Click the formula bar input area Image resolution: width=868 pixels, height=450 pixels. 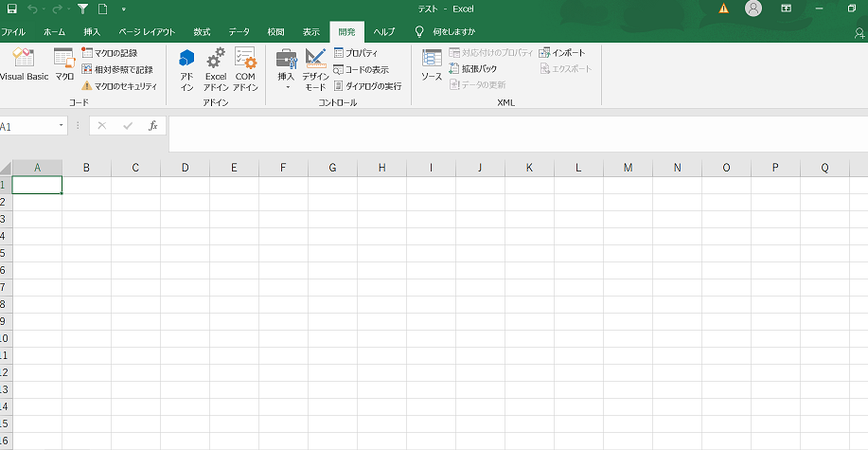click(x=518, y=134)
